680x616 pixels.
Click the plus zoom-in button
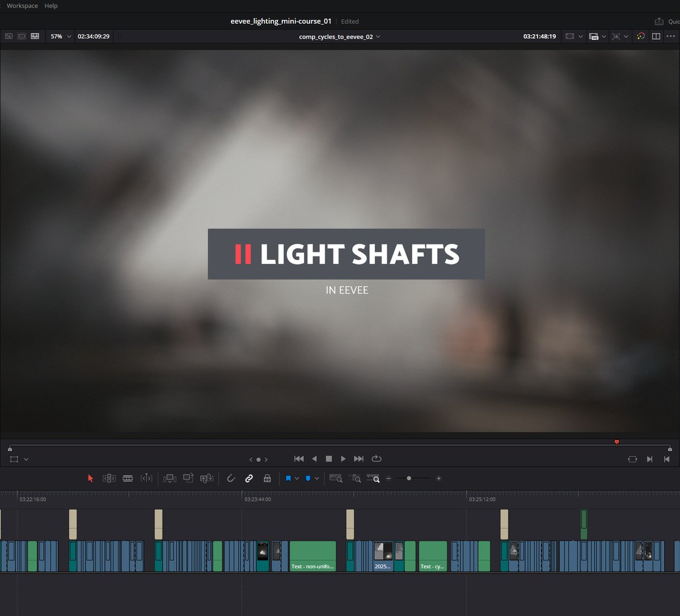pos(439,479)
